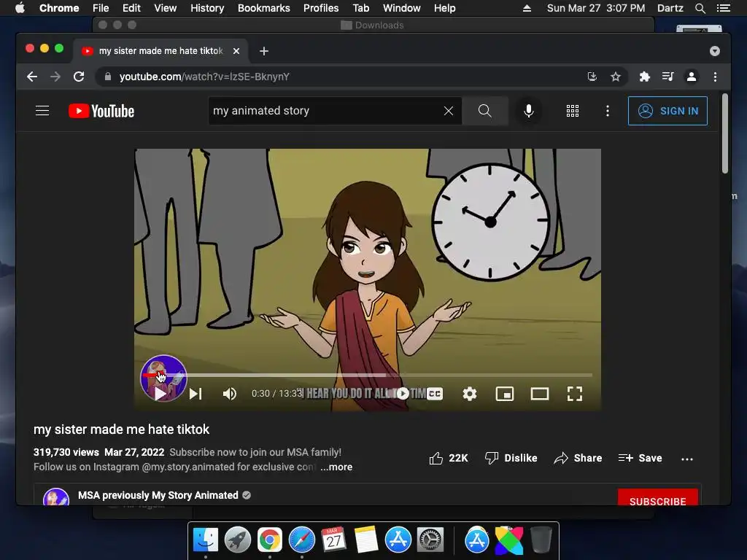Switch to theater mode
The image size is (747, 560).
pyautogui.click(x=539, y=394)
